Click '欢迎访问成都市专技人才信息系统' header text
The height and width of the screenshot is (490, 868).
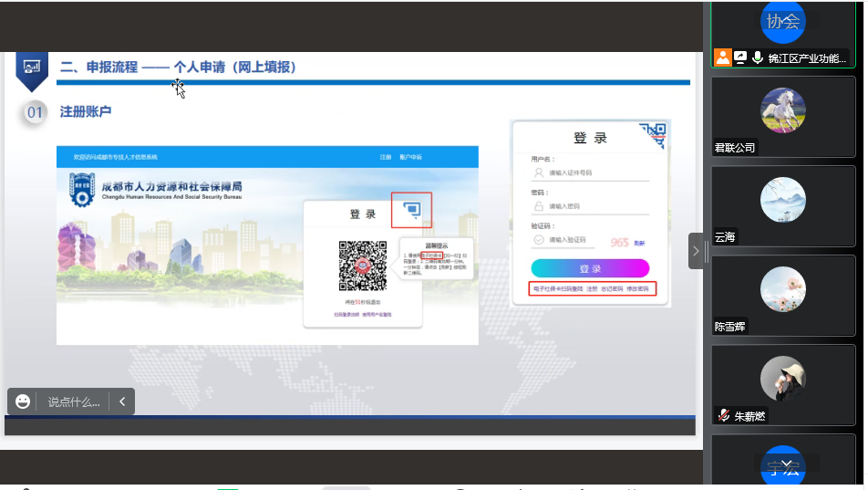[115, 157]
